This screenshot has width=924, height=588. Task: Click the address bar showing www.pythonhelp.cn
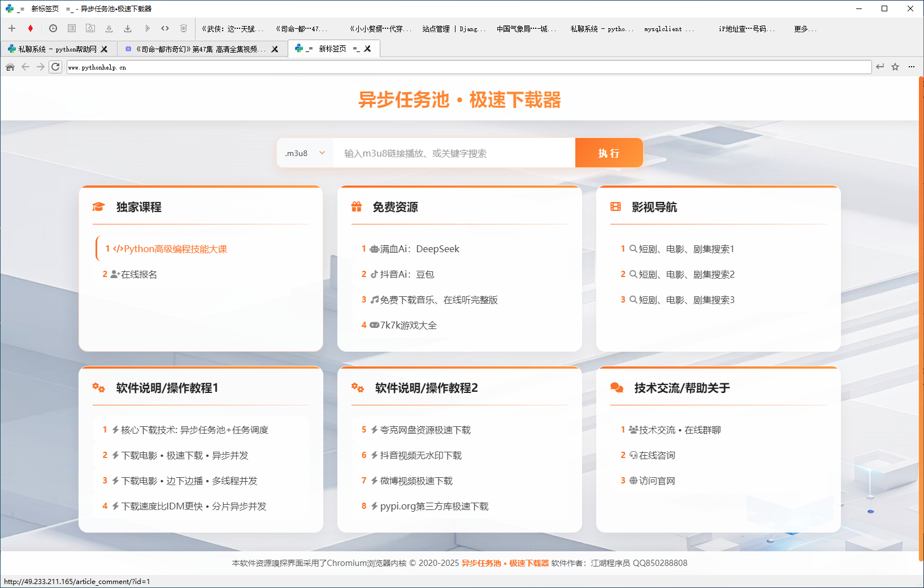[x=468, y=67]
